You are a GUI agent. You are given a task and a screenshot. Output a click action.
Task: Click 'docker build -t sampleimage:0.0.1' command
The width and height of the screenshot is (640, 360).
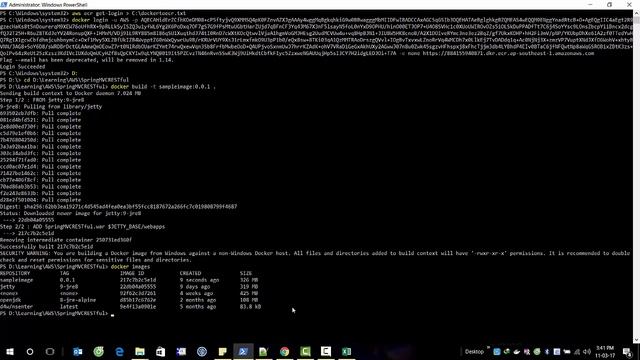163,87
